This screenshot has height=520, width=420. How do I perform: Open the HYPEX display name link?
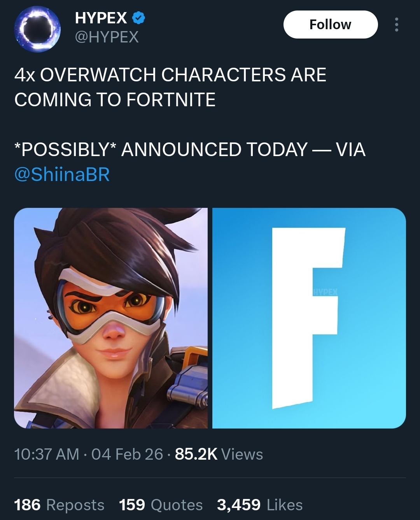(x=101, y=18)
